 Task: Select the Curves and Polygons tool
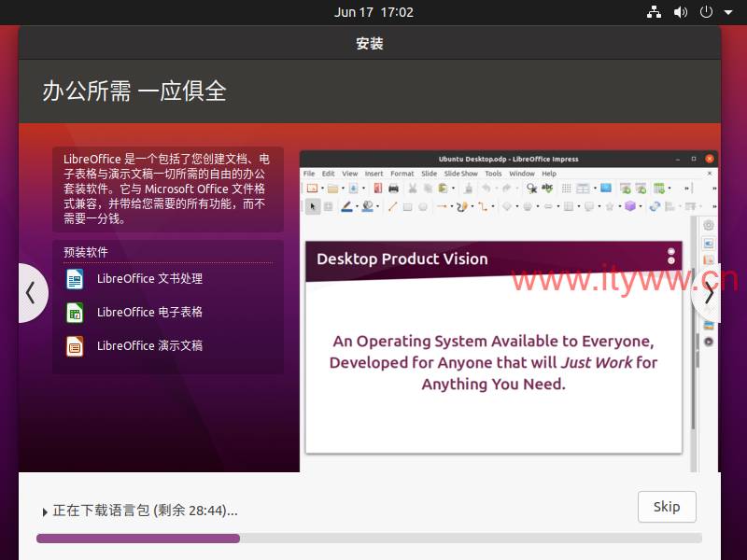[461, 206]
